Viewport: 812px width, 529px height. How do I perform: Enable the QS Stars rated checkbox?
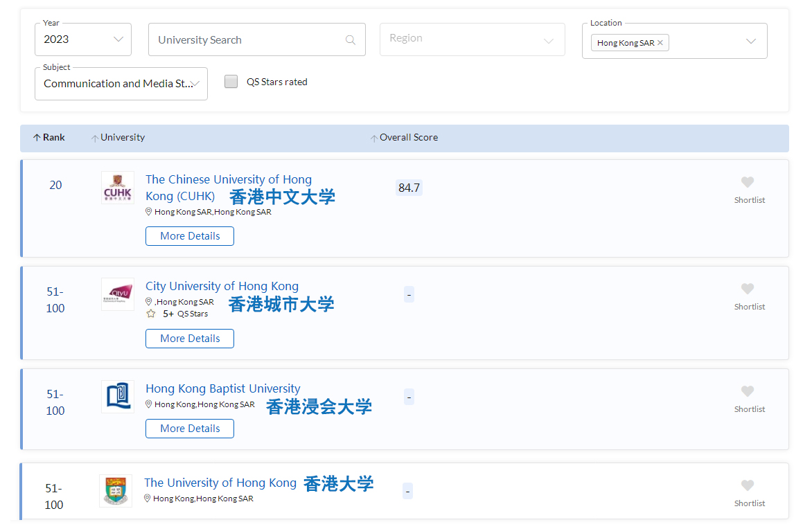[231, 81]
